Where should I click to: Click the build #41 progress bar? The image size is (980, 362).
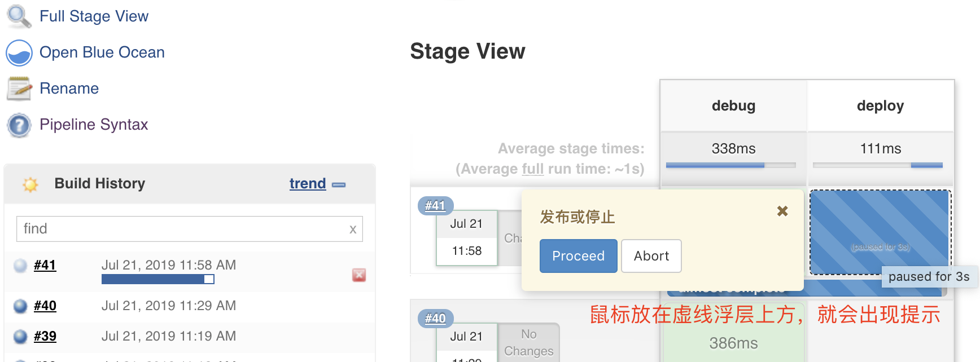[x=158, y=279]
